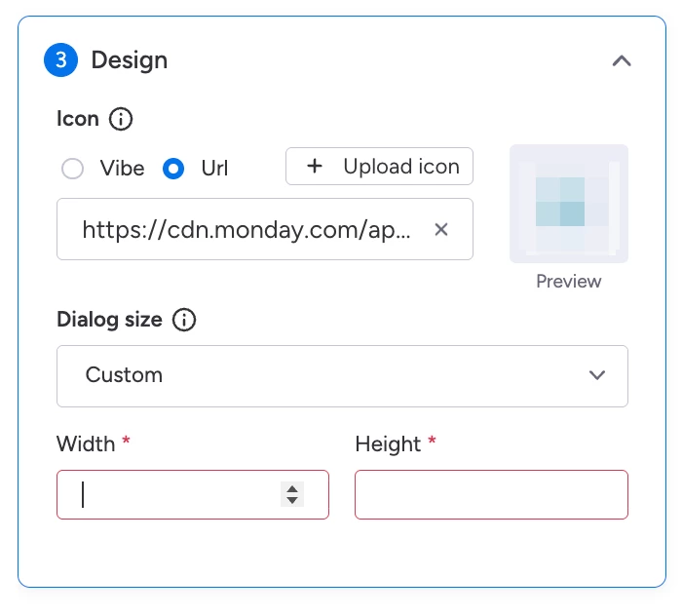Increase Width using the up stepper arrow
682x616 pixels.
pyautogui.click(x=291, y=488)
